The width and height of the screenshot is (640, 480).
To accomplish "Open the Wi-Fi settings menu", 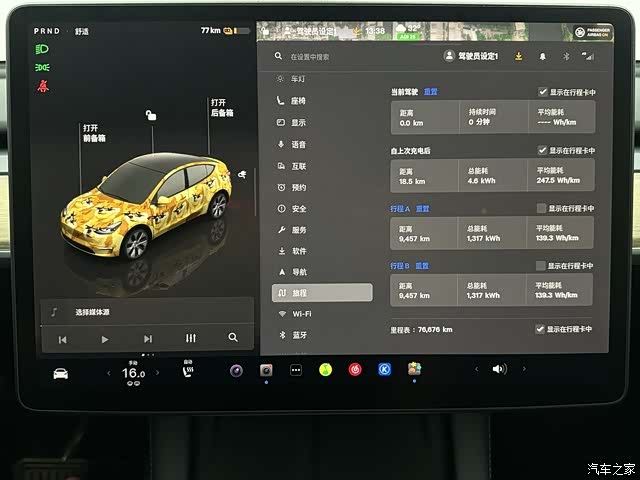I will tap(294, 314).
